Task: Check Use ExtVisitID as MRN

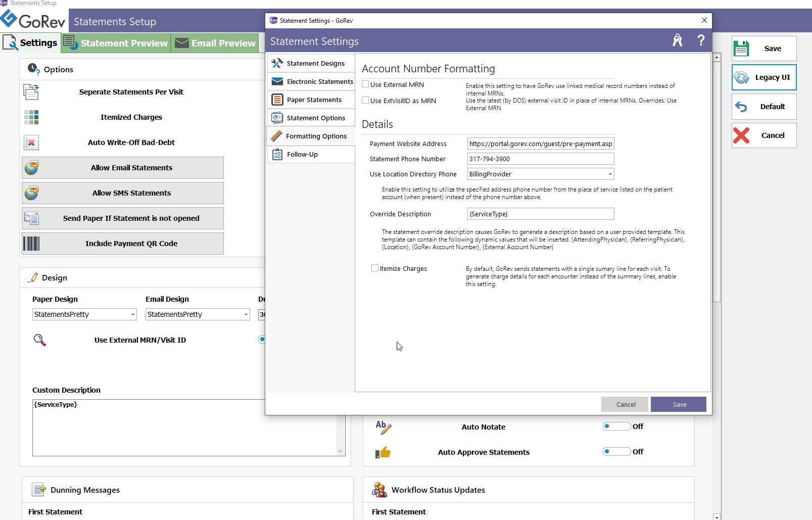Action: tap(365, 101)
